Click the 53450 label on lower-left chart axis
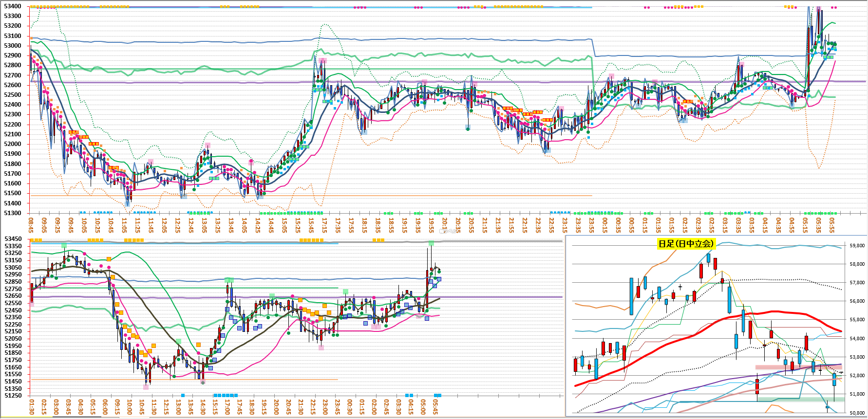Screen dimensions: 868x419 click(13, 239)
